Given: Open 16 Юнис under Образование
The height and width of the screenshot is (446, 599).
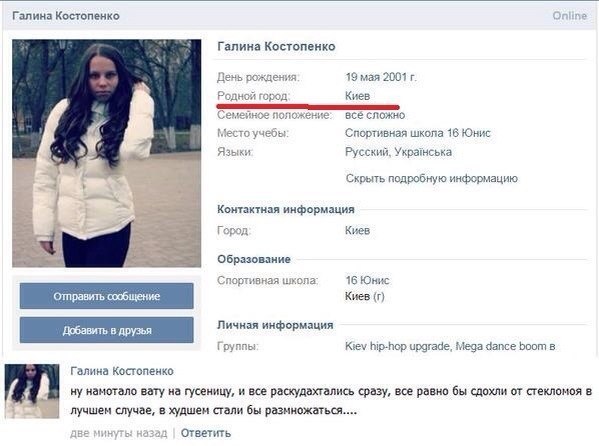Looking at the screenshot, I should [367, 281].
